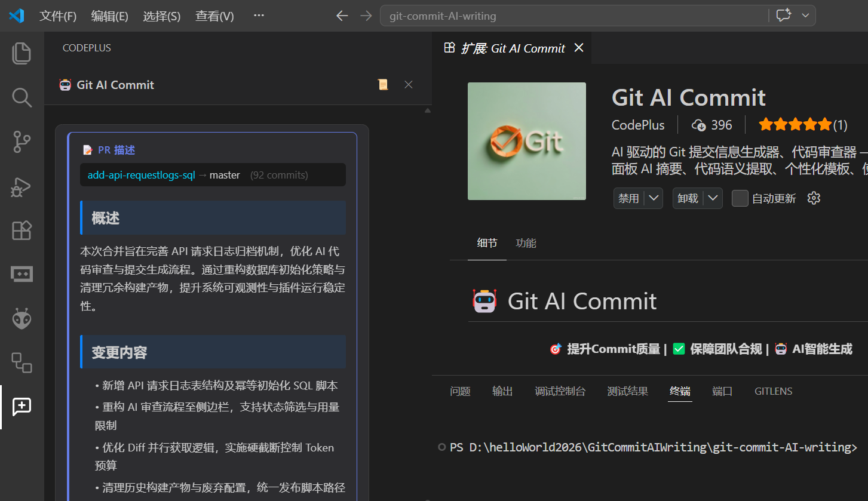Switch to the 调试控制台 panel tab
The width and height of the screenshot is (868, 501).
tap(560, 391)
